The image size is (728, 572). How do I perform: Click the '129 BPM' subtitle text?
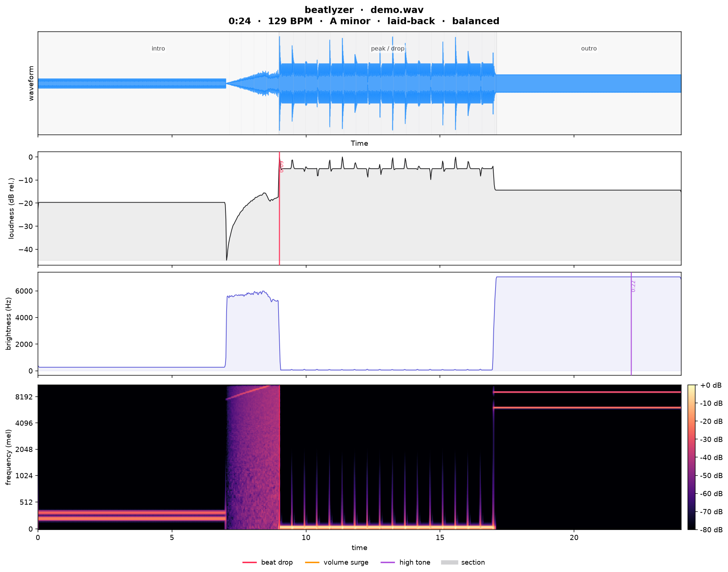(290, 21)
